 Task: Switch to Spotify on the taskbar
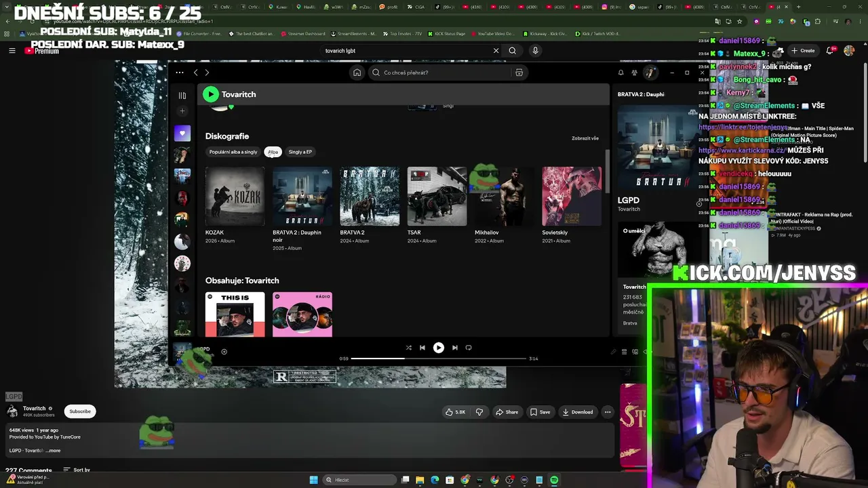click(554, 480)
